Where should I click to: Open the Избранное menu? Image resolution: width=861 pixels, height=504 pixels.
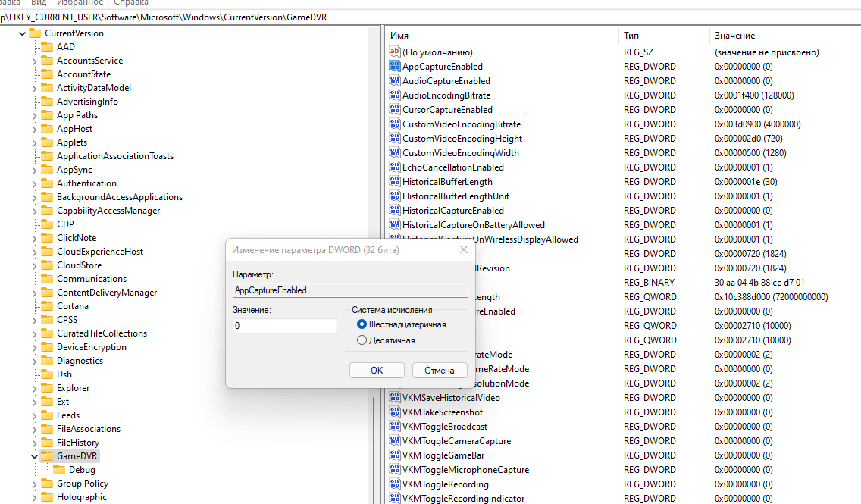(x=80, y=3)
